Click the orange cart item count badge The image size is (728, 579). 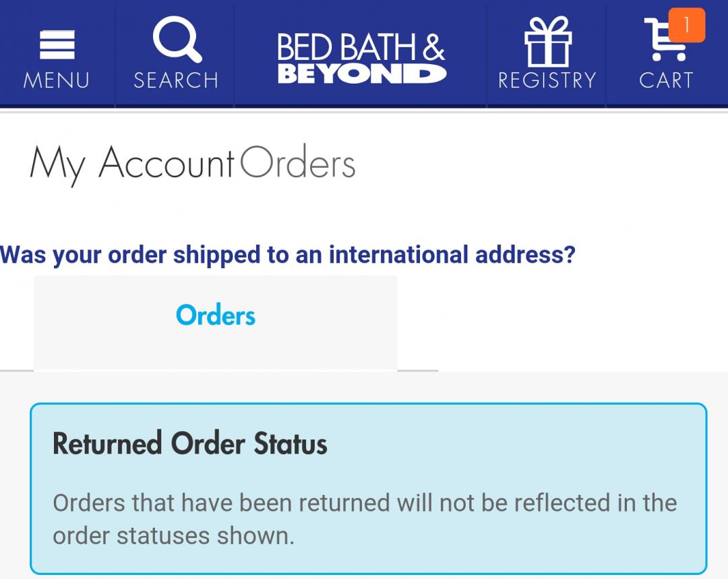(x=687, y=26)
